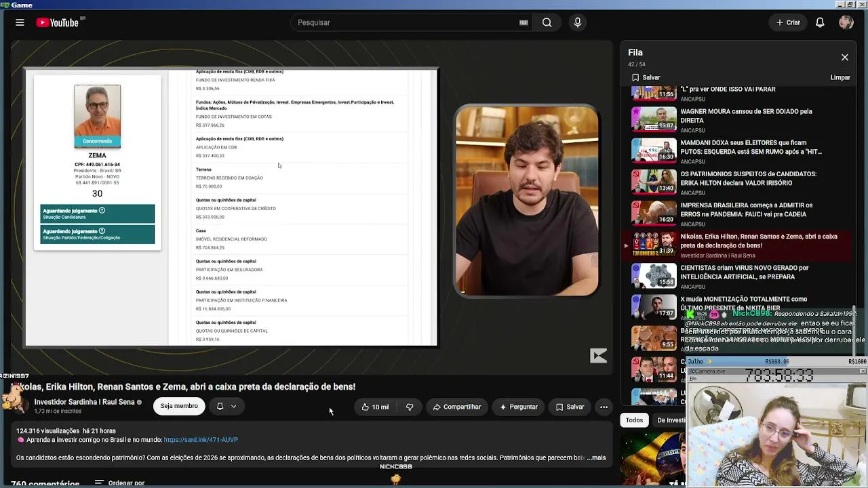The width and height of the screenshot is (868, 488).
Task: Open the 16:20 queue thumbnail
Action: point(654,212)
